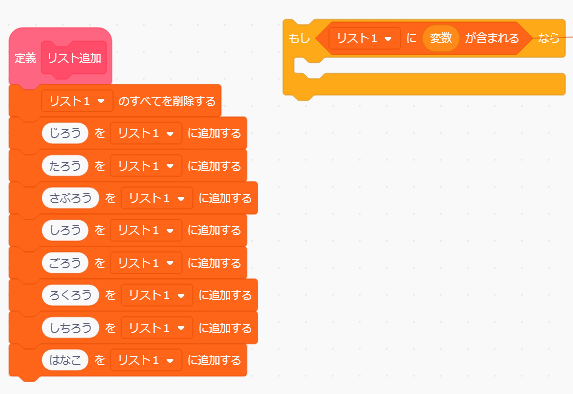Click the じろう text input
This screenshot has width=573, height=394.
[65, 133]
